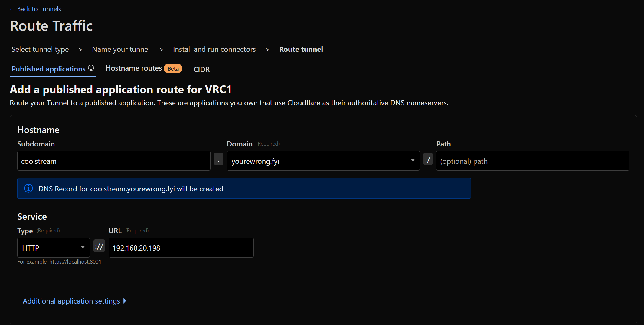The width and height of the screenshot is (644, 325).
Task: Click the Additional application settings arrow icon
Action: tap(125, 301)
